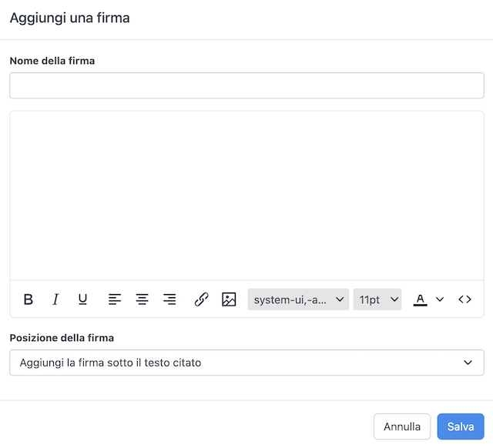Switch to HTML source code view
493x448 pixels.
(x=464, y=299)
